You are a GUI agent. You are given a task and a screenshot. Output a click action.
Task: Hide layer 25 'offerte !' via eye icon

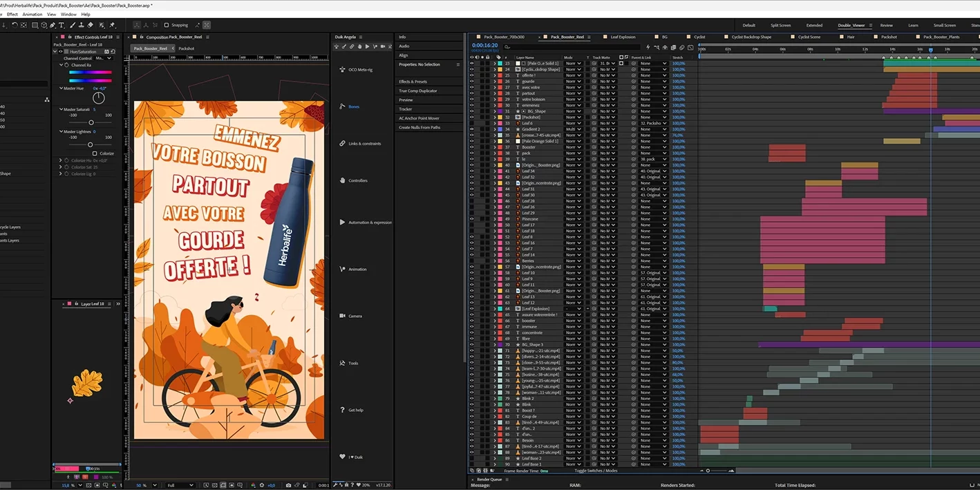(472, 75)
